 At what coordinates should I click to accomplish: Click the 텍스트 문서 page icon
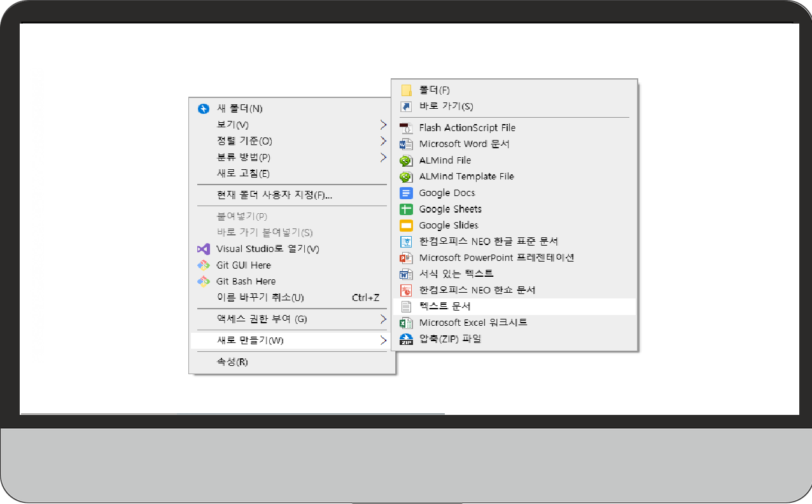pyautogui.click(x=406, y=307)
